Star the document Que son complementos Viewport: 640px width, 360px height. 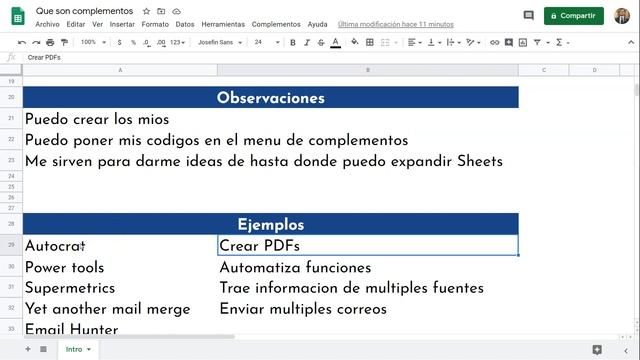pos(146,11)
